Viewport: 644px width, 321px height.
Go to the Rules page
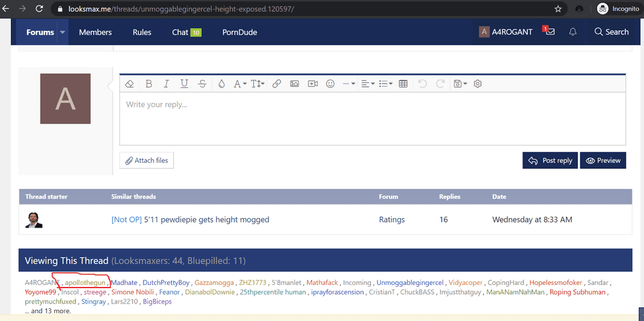[x=142, y=32]
